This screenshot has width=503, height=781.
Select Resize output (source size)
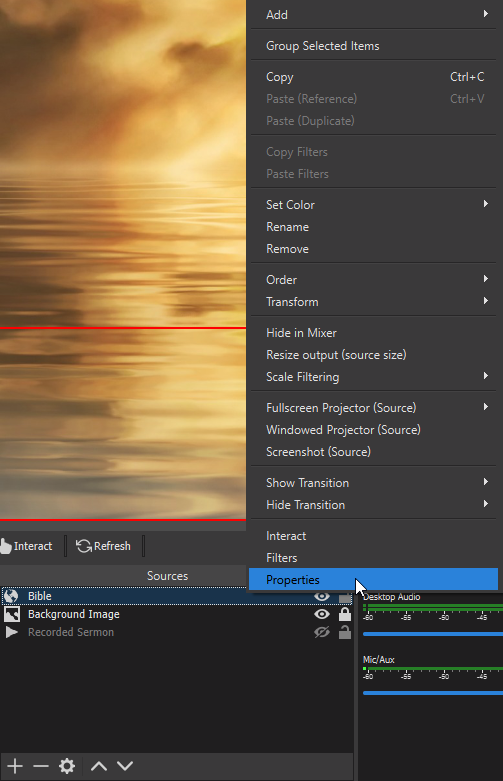pyautogui.click(x=374, y=355)
